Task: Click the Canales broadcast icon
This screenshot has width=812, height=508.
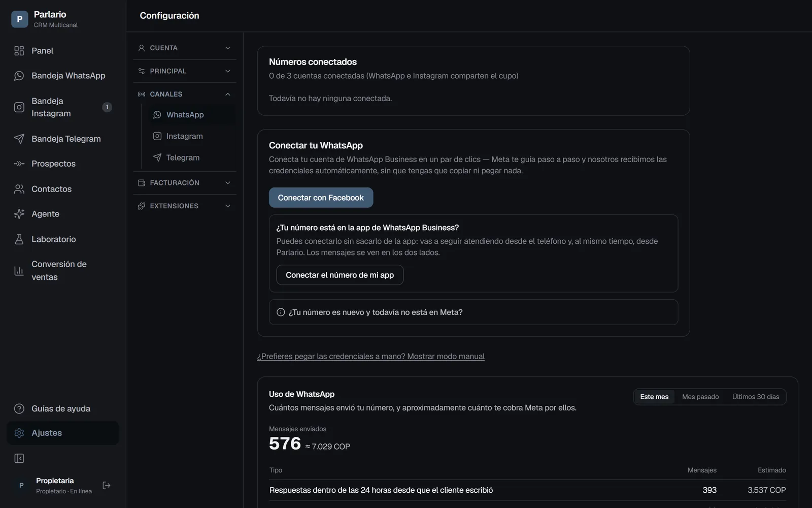Action: tap(142, 94)
